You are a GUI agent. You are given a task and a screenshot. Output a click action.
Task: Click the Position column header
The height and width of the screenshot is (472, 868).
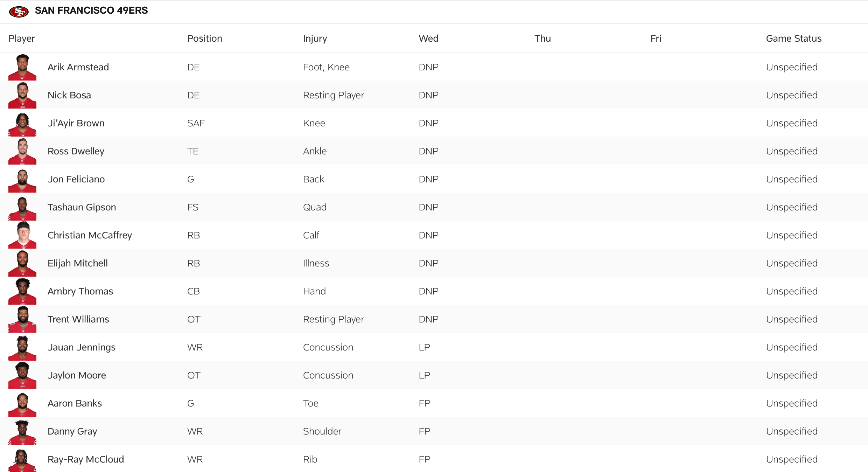click(x=205, y=39)
